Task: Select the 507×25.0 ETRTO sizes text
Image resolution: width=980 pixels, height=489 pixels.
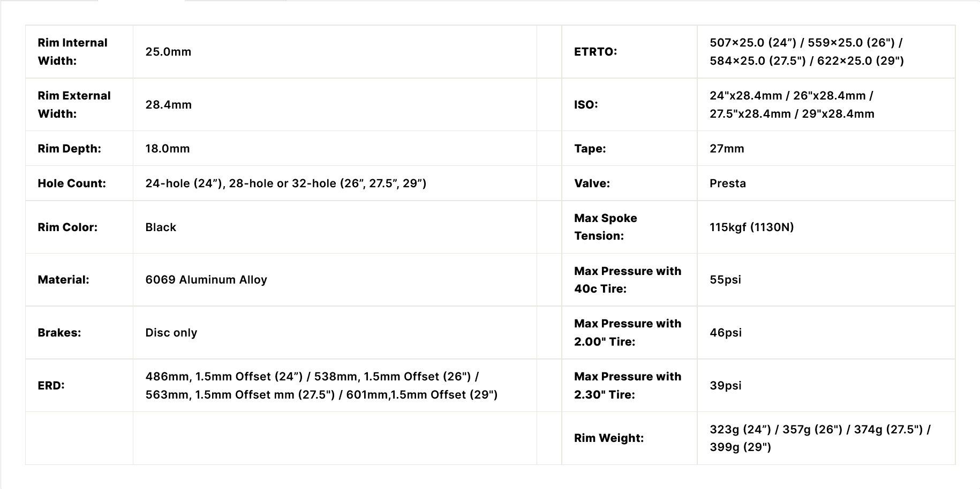Action: (x=806, y=52)
